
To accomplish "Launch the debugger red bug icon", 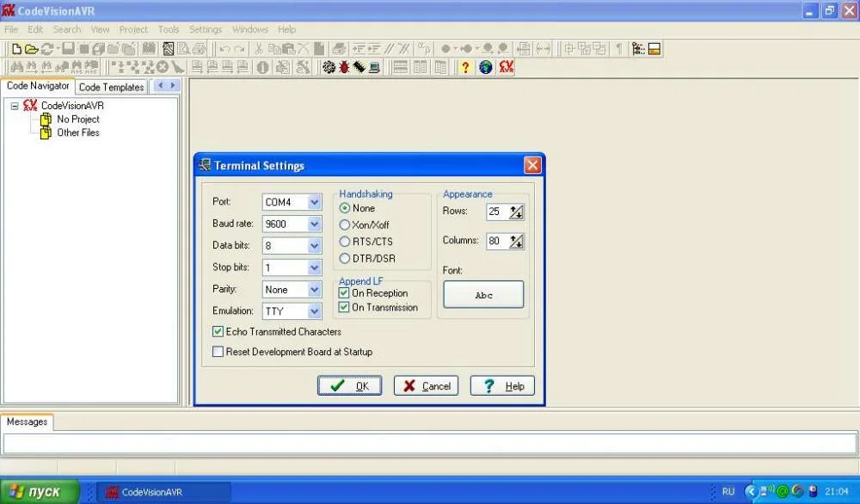I will click(344, 67).
